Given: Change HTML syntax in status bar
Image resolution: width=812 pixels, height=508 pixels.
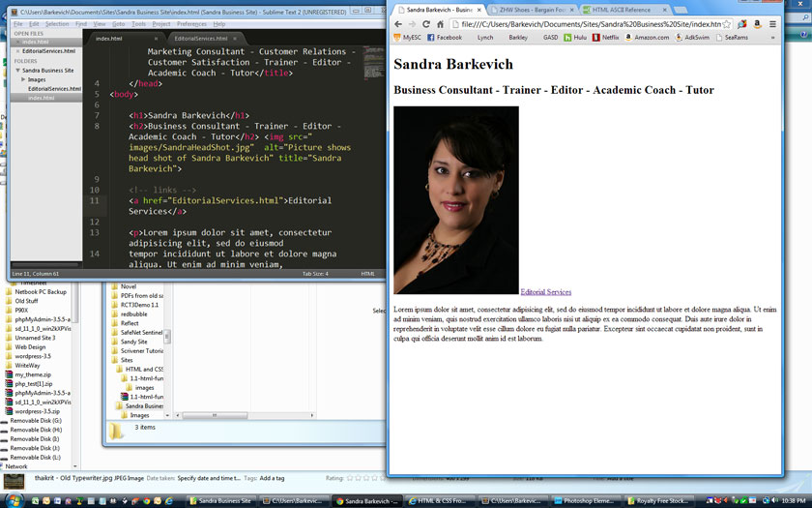Looking at the screenshot, I should coord(367,274).
